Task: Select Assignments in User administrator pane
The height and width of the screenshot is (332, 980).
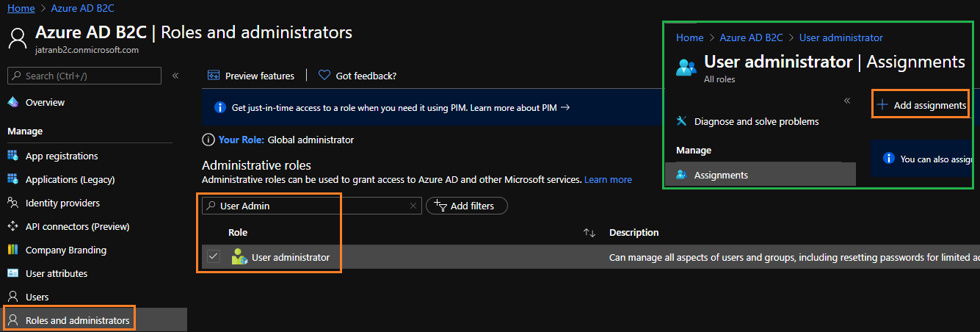Action: (x=761, y=175)
